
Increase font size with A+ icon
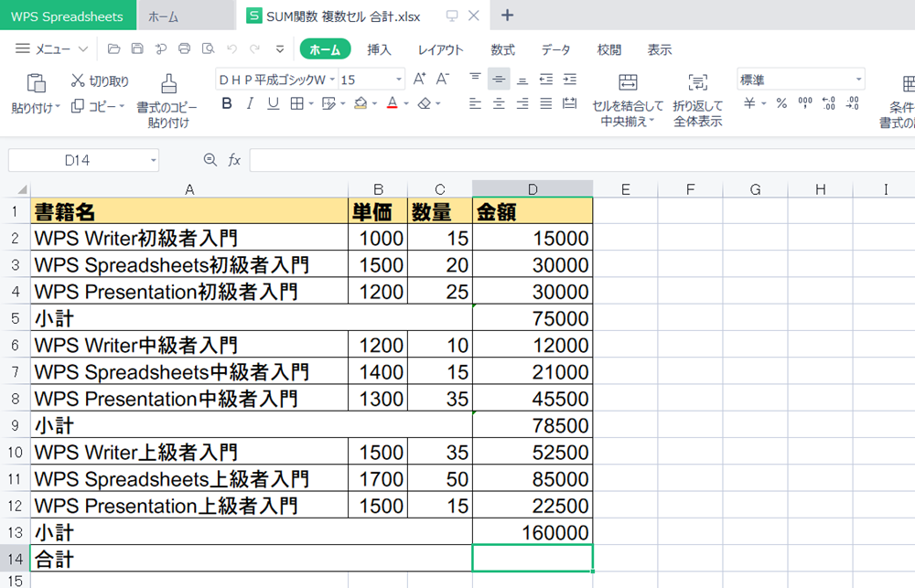click(x=420, y=79)
